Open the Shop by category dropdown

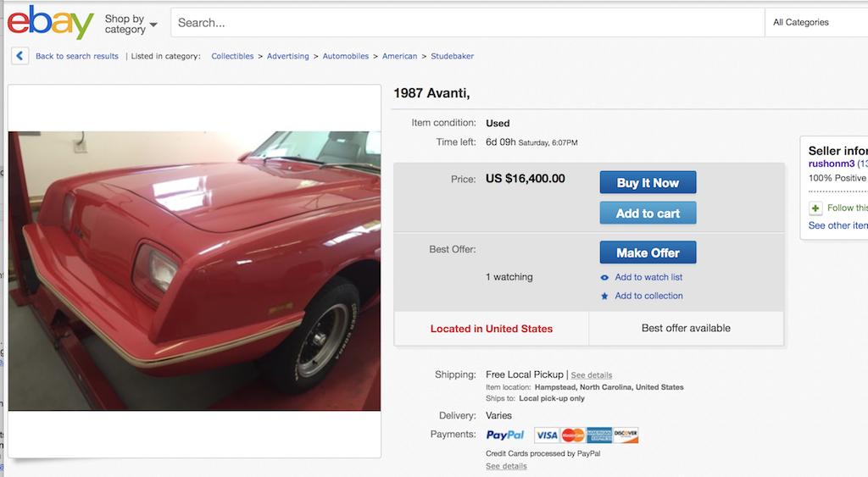(x=131, y=24)
